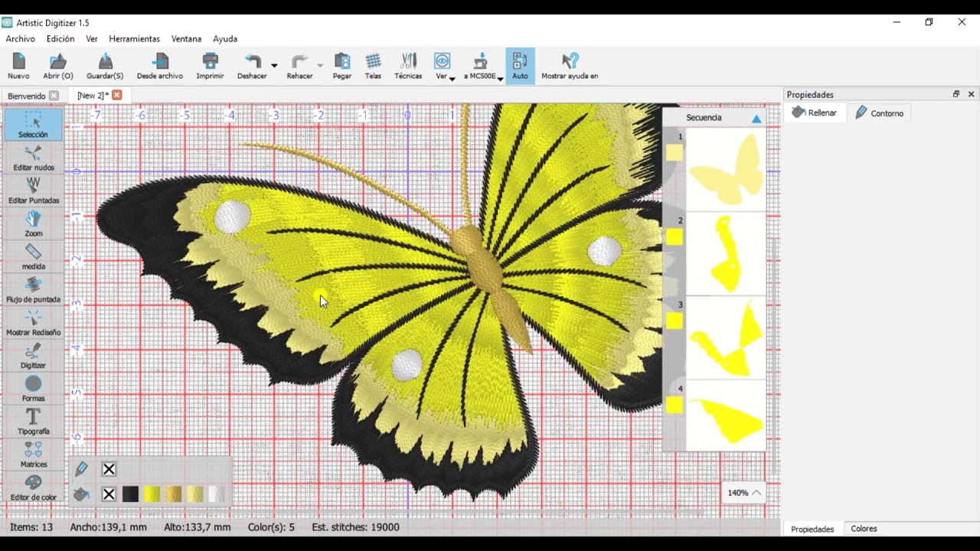Open the Telas fabric selector
This screenshot has height=551, width=980.
373,66
